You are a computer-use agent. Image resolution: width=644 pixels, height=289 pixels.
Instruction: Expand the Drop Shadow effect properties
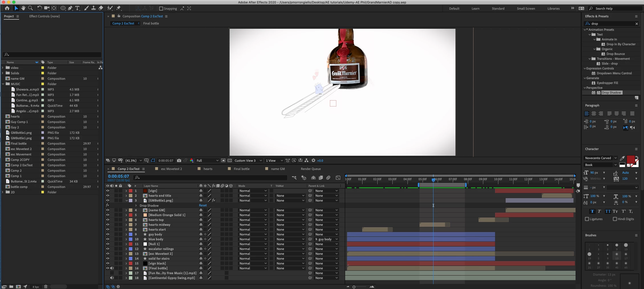pos(136,205)
